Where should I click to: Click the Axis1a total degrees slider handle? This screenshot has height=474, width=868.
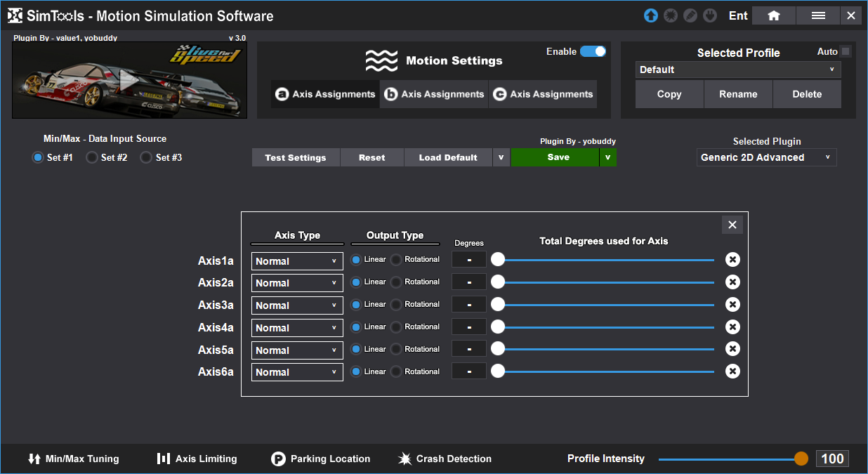[x=498, y=260]
